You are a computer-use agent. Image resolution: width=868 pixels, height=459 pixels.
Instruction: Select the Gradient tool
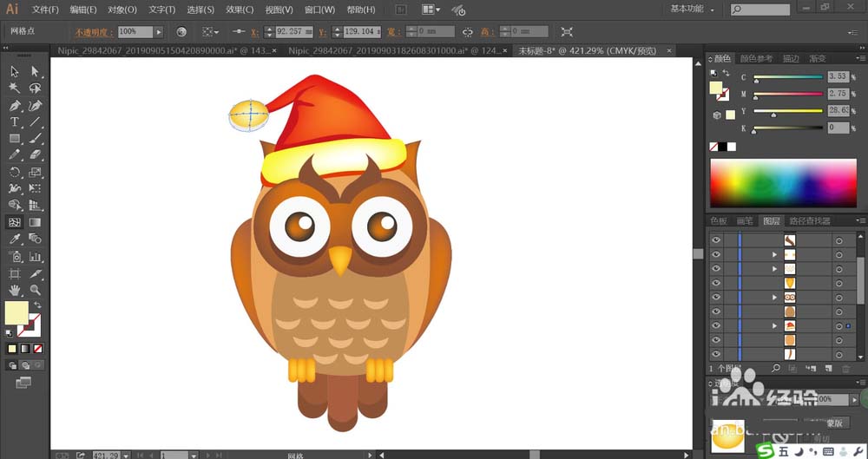click(x=35, y=223)
